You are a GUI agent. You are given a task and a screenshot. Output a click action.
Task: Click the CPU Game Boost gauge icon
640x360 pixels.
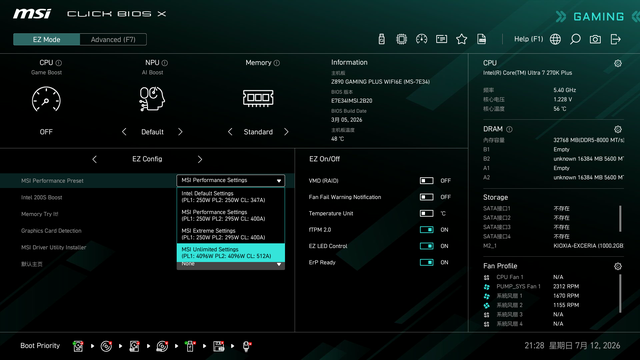(x=46, y=99)
